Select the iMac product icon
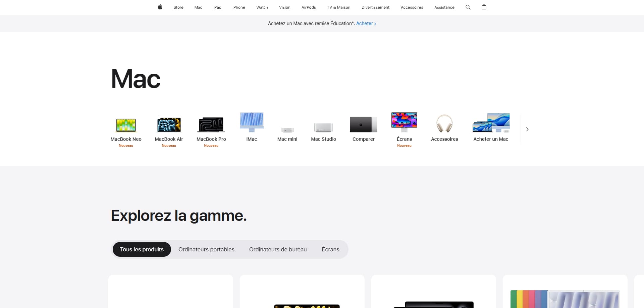Viewport: 644px width, 308px height. tap(252, 122)
